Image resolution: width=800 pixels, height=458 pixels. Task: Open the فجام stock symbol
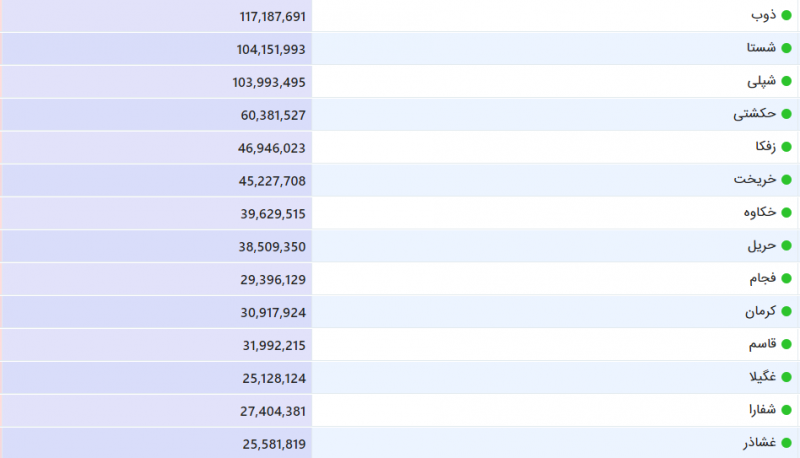[762, 278]
